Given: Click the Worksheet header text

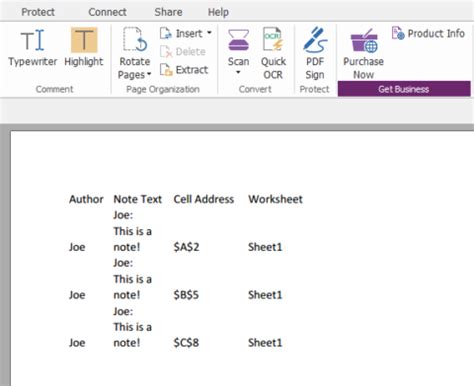Looking at the screenshot, I should tap(275, 199).
